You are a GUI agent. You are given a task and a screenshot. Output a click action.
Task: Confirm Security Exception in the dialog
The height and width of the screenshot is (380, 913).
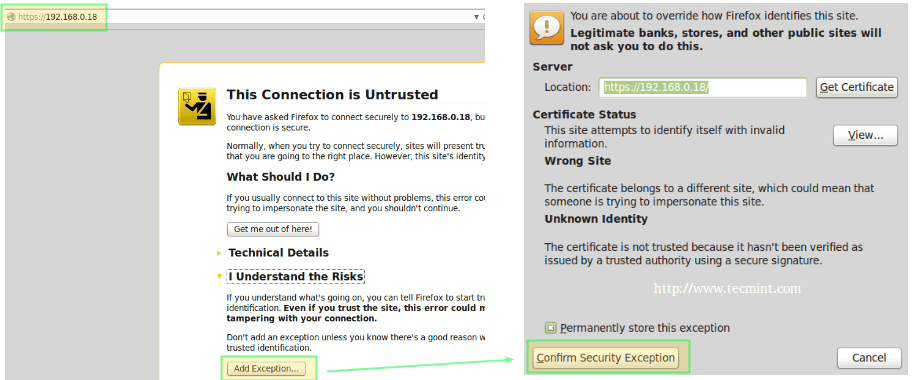(x=606, y=357)
